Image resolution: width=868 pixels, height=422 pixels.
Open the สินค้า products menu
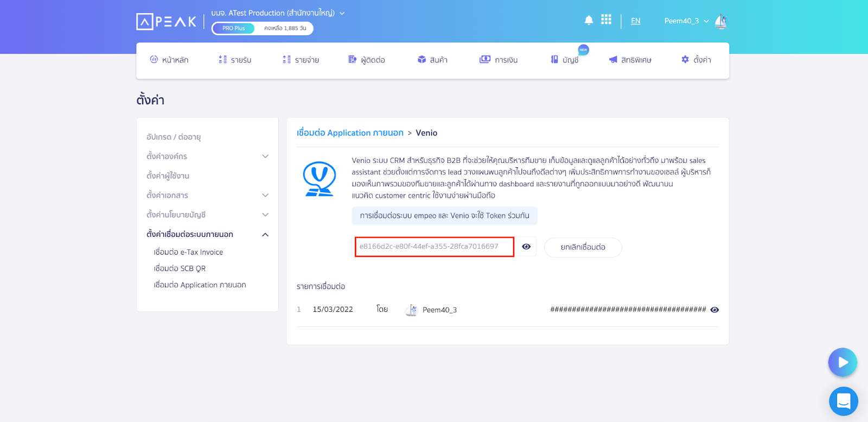(432, 60)
